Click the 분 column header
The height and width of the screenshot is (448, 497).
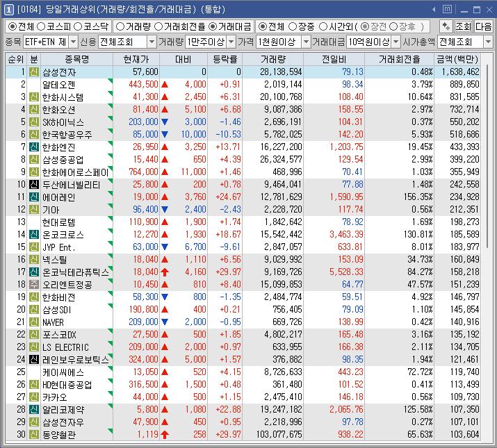[x=34, y=60]
